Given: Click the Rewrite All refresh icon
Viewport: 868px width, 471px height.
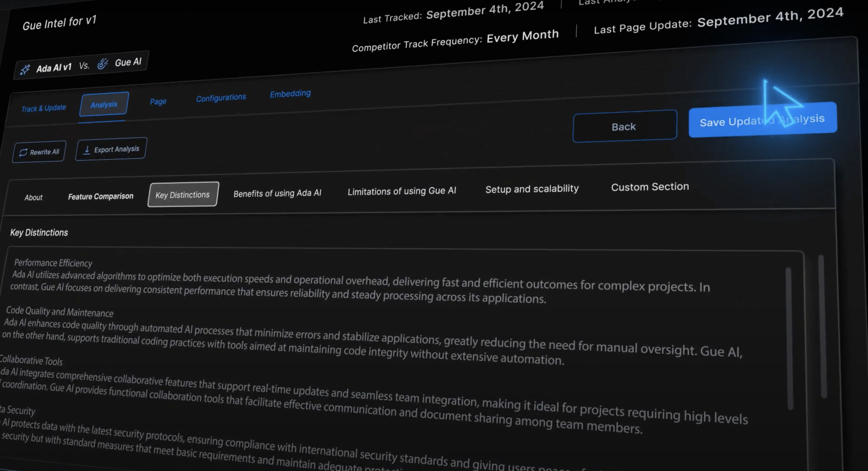Looking at the screenshot, I should (23, 153).
